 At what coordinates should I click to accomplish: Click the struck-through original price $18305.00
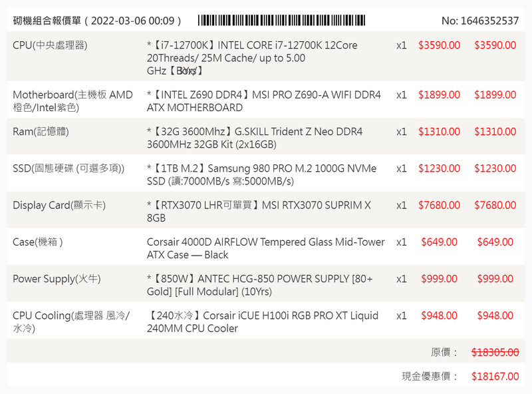(x=495, y=352)
